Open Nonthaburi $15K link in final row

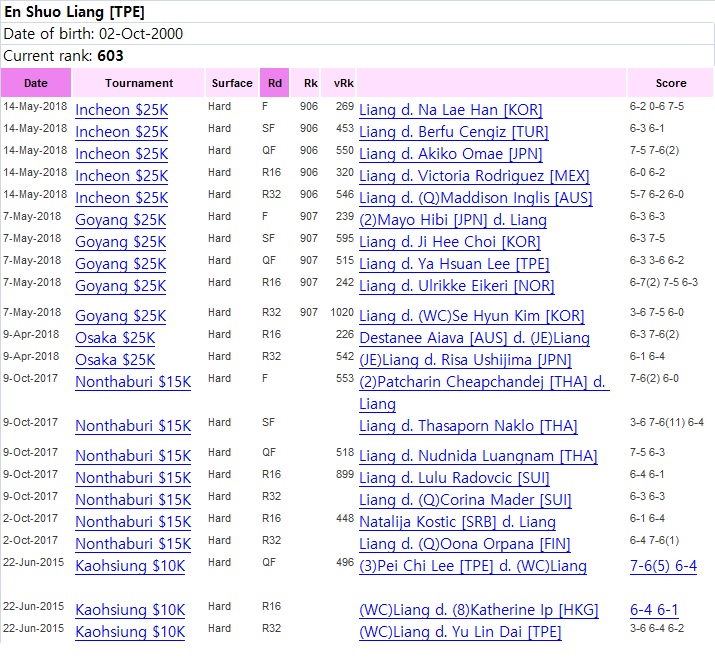pyautogui.click(x=133, y=382)
